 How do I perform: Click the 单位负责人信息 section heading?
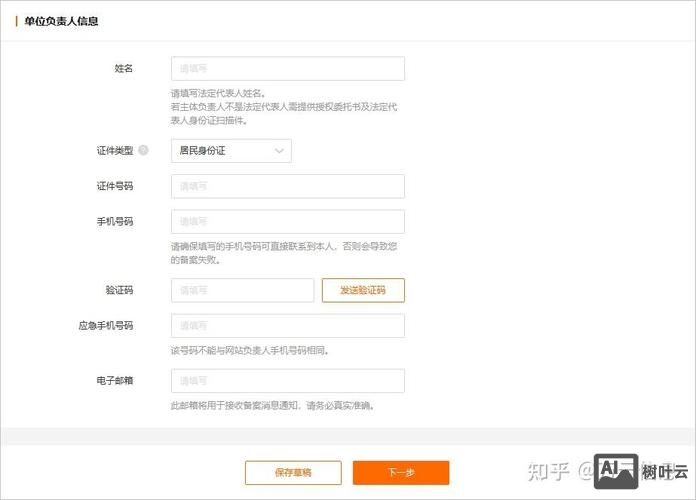point(61,21)
